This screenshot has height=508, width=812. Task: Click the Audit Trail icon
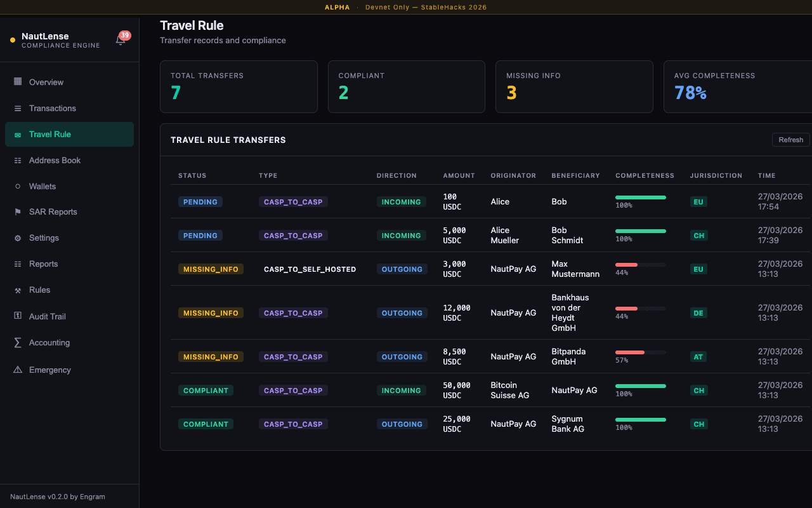[x=18, y=316]
